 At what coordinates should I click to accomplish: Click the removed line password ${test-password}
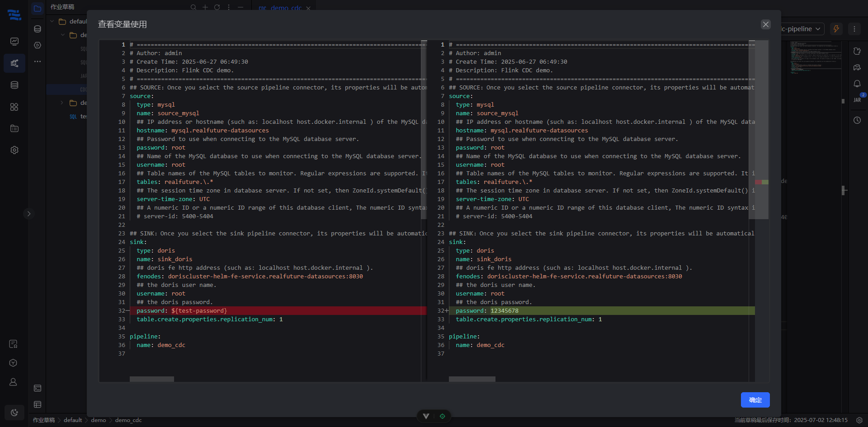(x=278, y=311)
